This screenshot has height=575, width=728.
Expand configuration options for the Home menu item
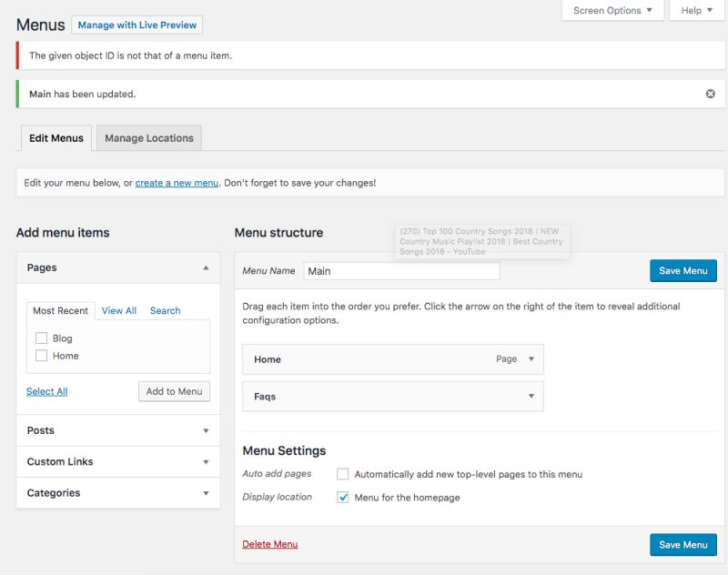tap(531, 358)
